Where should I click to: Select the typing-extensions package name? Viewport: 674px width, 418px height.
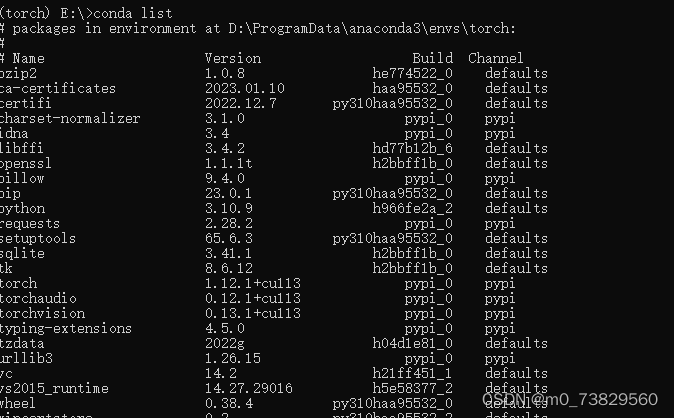66,329
